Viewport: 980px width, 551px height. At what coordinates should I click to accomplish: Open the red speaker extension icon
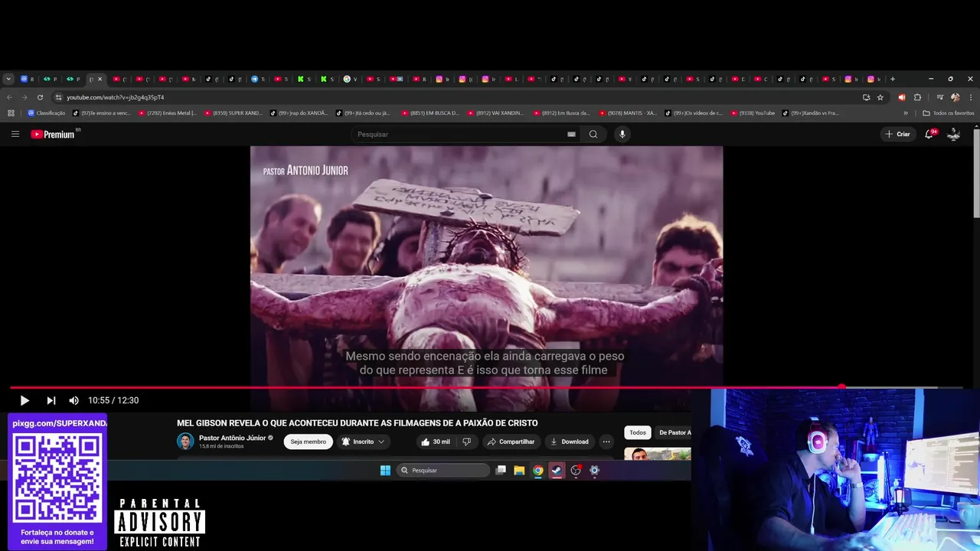click(902, 97)
